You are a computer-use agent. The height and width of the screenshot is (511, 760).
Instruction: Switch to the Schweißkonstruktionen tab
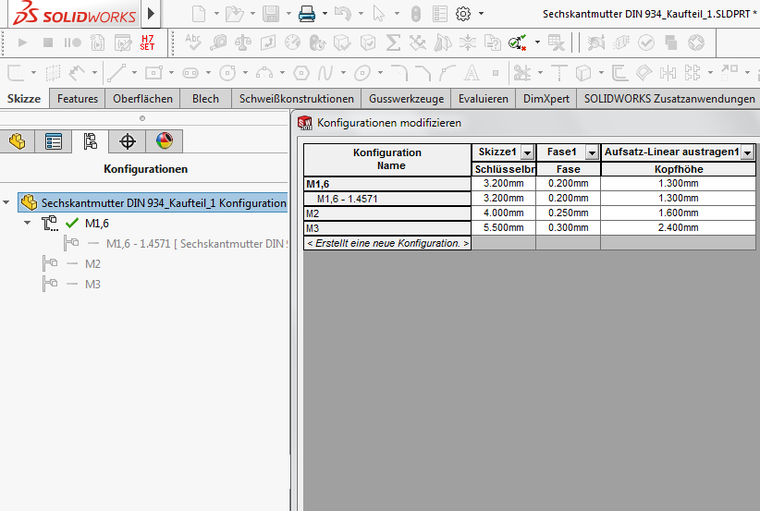(x=296, y=99)
